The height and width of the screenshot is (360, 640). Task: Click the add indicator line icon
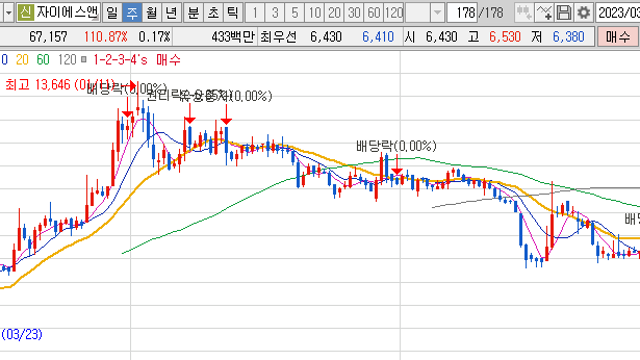click(x=544, y=13)
